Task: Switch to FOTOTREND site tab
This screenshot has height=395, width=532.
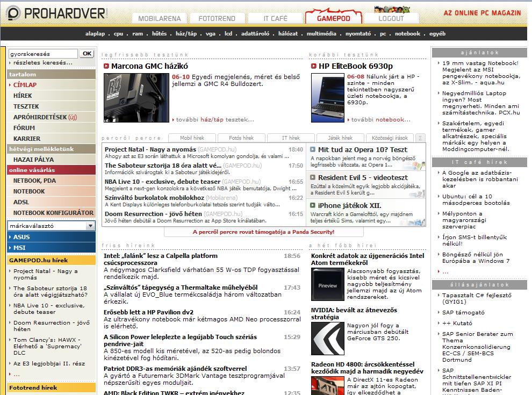Action: 217,18
